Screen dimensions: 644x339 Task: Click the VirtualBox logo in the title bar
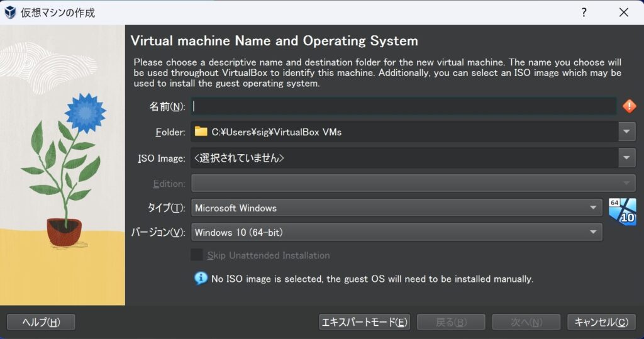(10, 12)
